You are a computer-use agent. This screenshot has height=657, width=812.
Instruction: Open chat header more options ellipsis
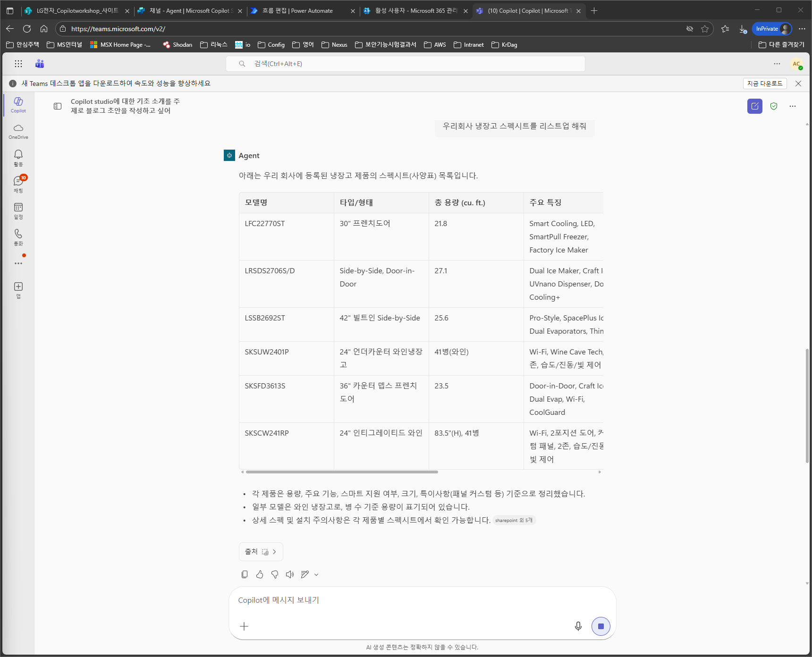[793, 106]
